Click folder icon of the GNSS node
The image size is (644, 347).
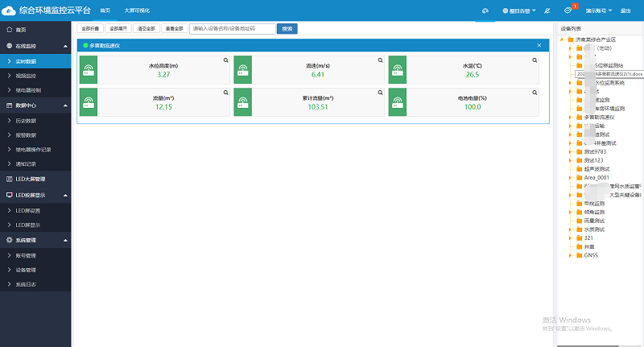tap(579, 255)
